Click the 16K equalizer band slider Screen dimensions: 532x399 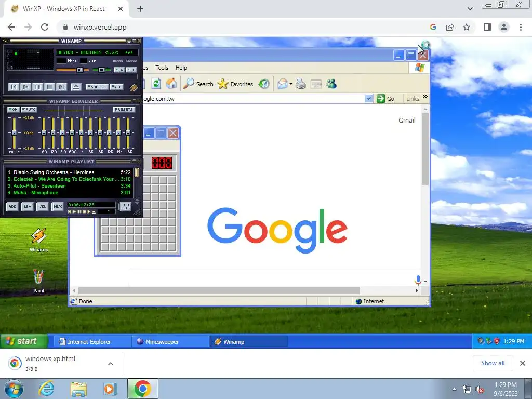click(128, 133)
